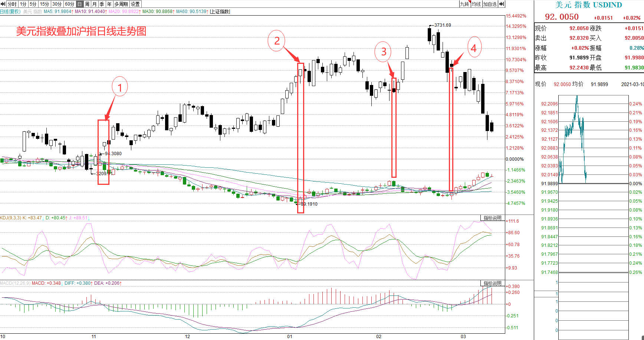Switch to the 年 yearly chart
This screenshot has height=340, width=644.
109,4
